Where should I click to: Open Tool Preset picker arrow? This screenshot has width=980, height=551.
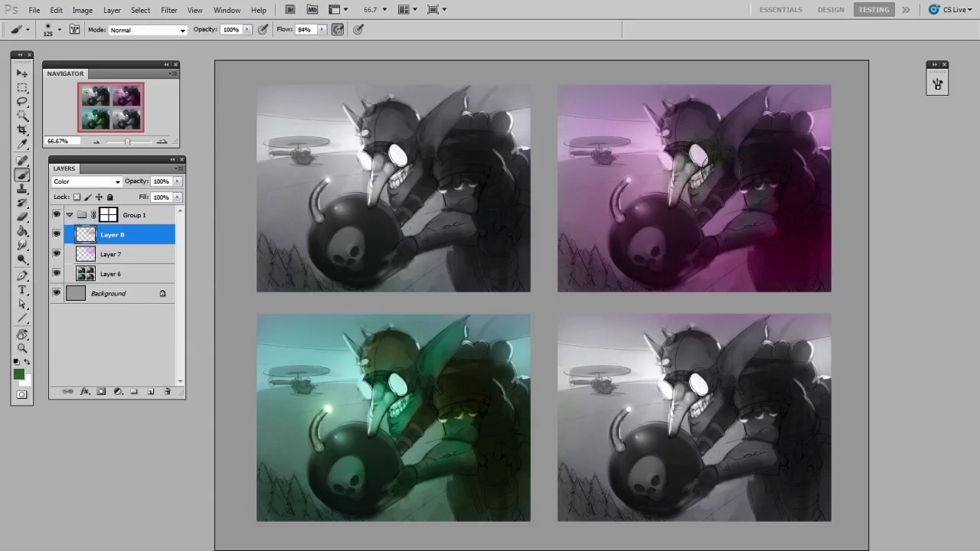28,29
